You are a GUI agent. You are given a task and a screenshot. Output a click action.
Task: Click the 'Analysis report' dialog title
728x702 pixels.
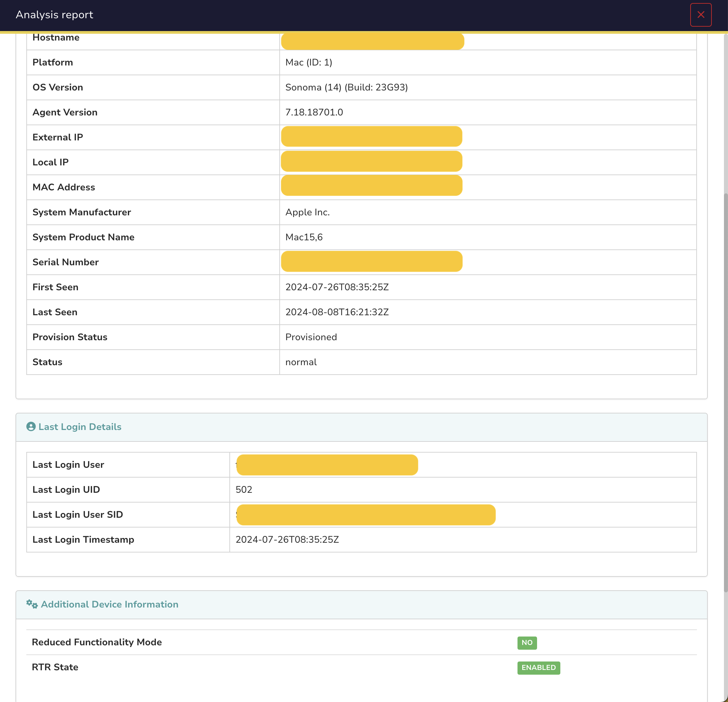coord(54,15)
